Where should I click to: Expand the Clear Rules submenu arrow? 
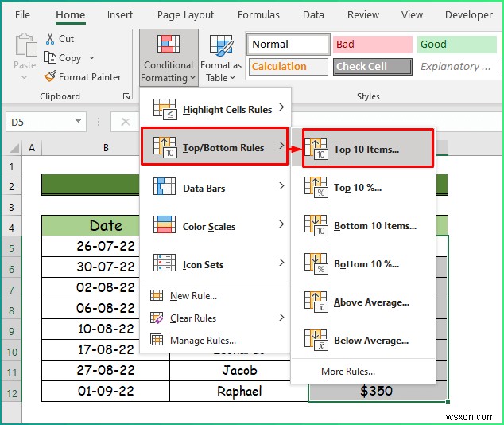pyautogui.click(x=281, y=318)
